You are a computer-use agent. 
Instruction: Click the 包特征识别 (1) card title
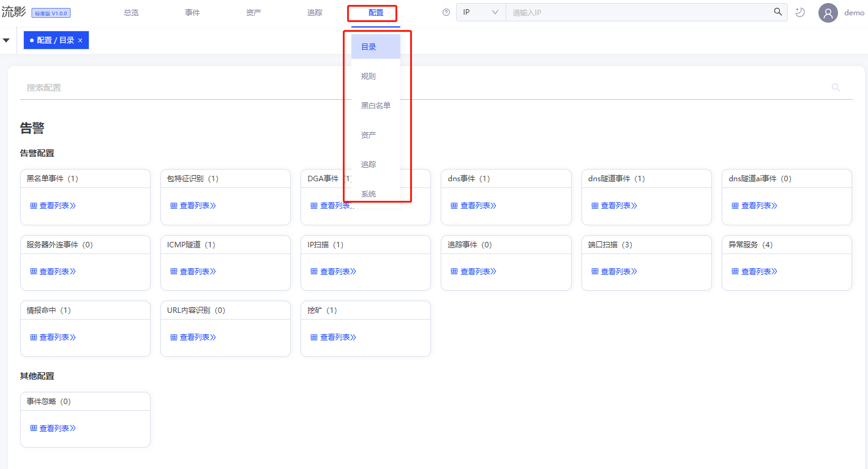pos(193,179)
